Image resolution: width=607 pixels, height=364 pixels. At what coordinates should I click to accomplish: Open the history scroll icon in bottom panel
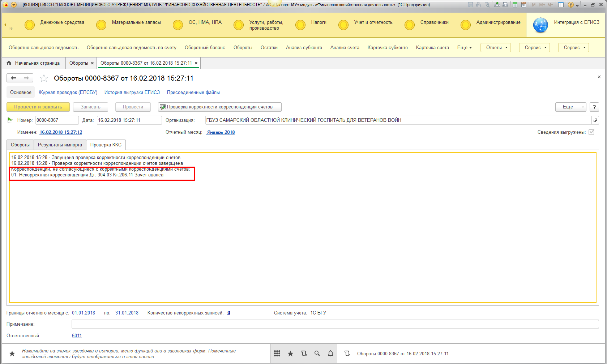click(304, 354)
